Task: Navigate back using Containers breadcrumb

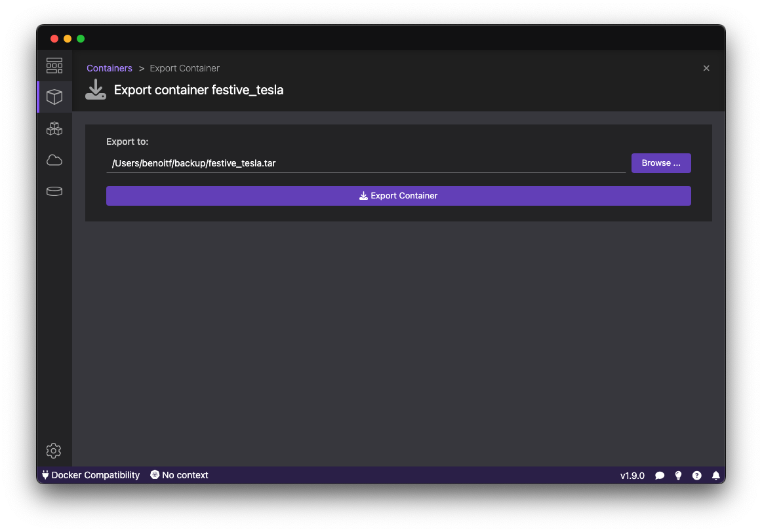Action: (x=109, y=68)
